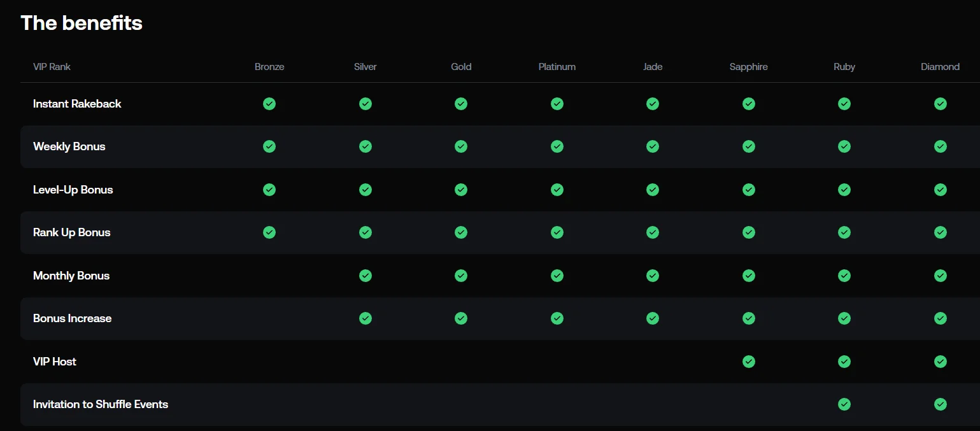Select the "Level-Up Bonus" row label

coord(73,190)
